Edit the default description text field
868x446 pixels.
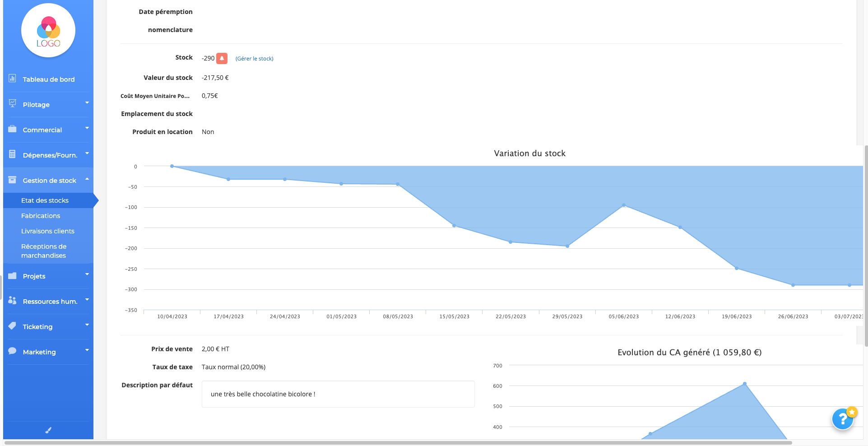pyautogui.click(x=338, y=394)
